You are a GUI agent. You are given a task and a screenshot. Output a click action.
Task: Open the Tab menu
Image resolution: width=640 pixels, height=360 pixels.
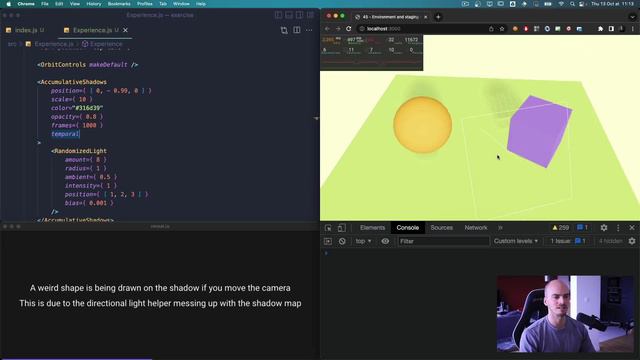pos(163,4)
